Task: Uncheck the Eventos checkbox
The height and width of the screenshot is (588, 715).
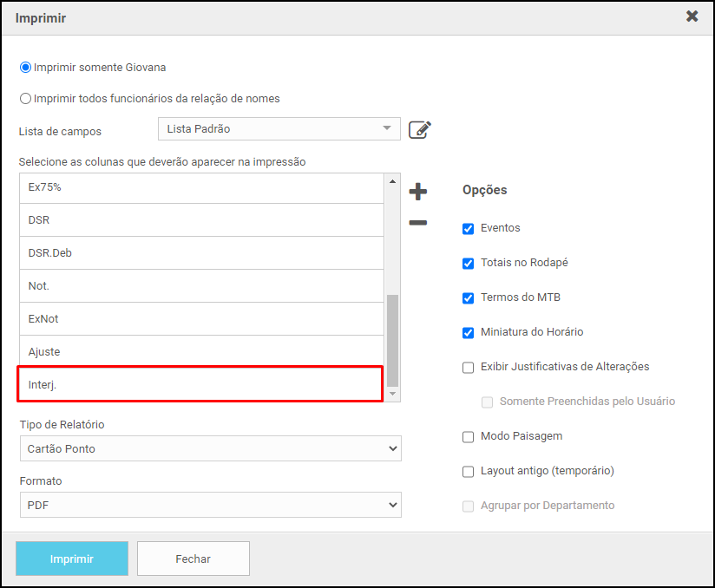Action: click(x=469, y=228)
